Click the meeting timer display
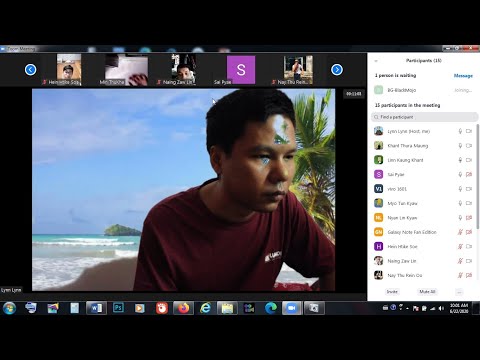Viewport: 480px width, 360px height. click(354, 94)
